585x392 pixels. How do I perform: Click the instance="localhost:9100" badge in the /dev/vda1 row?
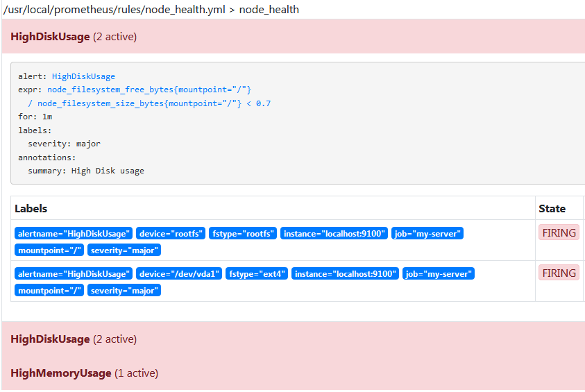[x=345, y=274]
